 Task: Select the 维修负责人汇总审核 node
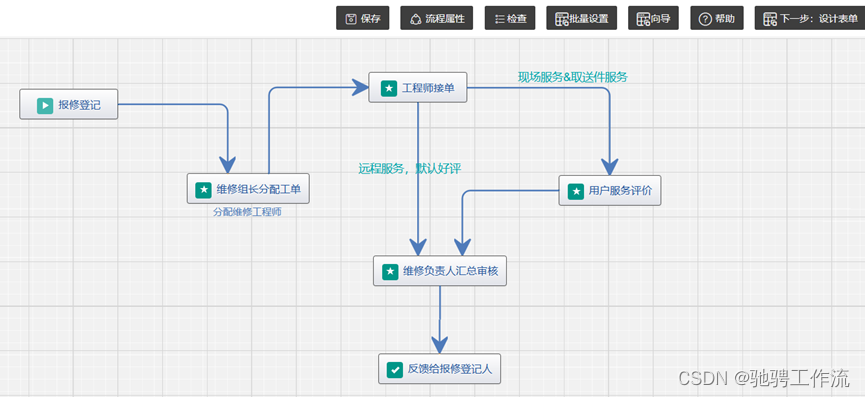[440, 271]
